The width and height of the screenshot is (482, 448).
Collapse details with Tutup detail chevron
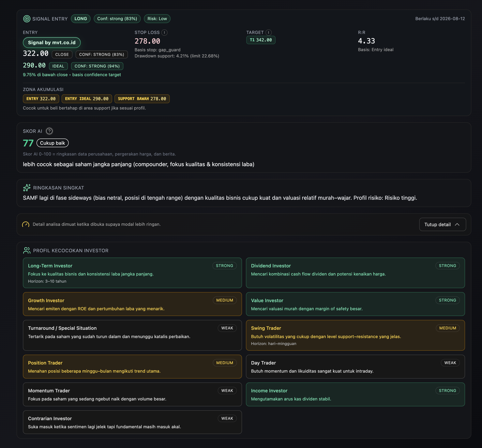pos(457,224)
